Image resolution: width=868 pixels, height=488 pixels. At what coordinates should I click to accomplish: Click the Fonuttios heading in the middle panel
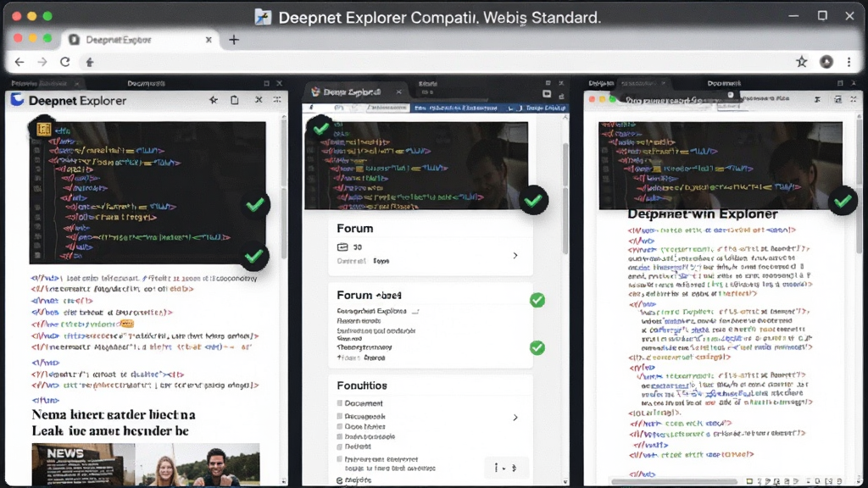click(362, 385)
